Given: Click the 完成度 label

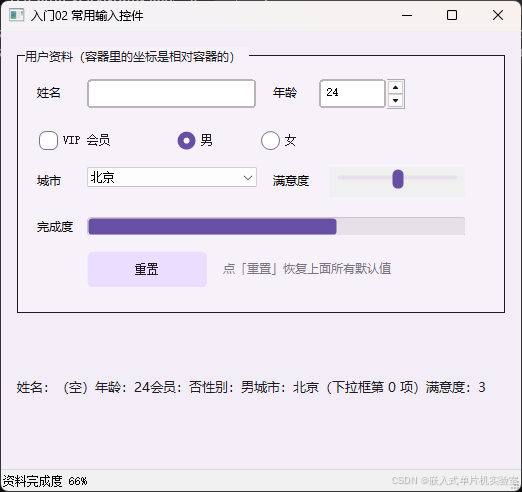Looking at the screenshot, I should pos(55,227).
